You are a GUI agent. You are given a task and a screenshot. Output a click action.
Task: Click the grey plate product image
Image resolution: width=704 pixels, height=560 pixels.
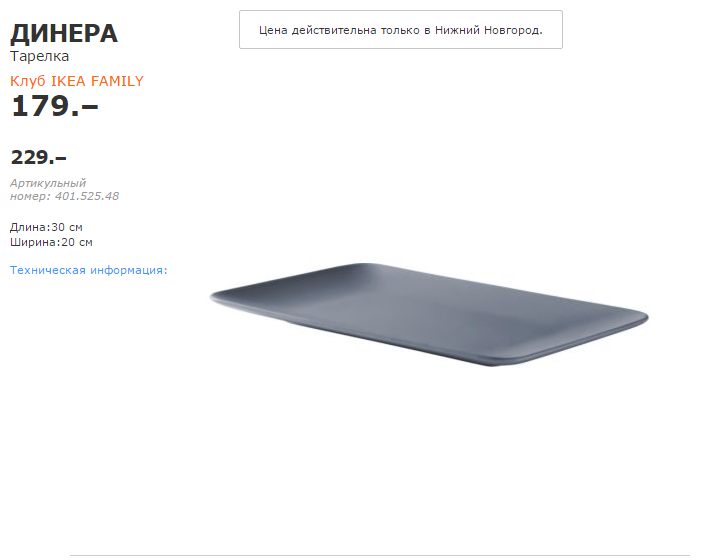428,313
